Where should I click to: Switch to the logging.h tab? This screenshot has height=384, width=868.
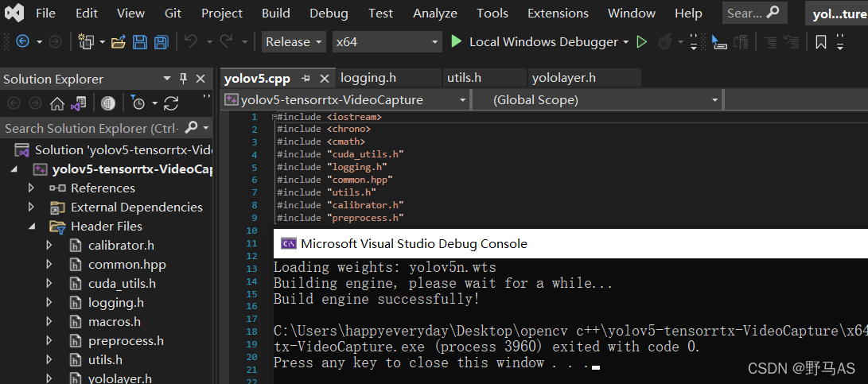pyautogui.click(x=368, y=78)
